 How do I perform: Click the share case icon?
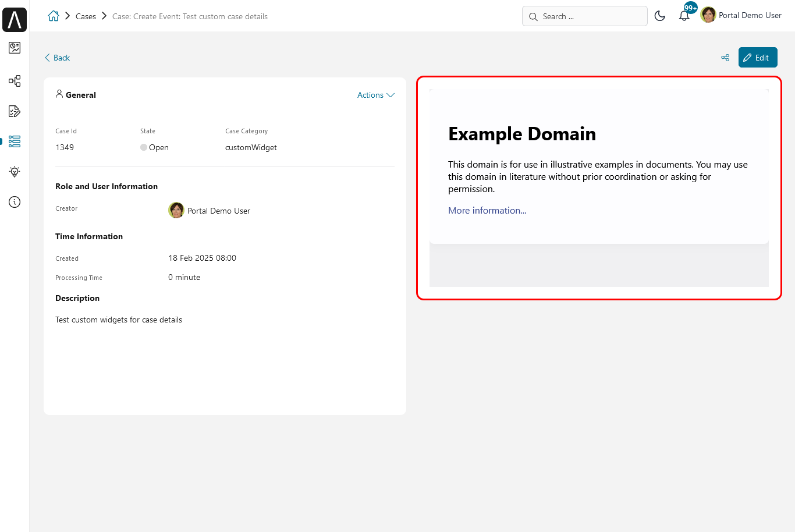(725, 58)
